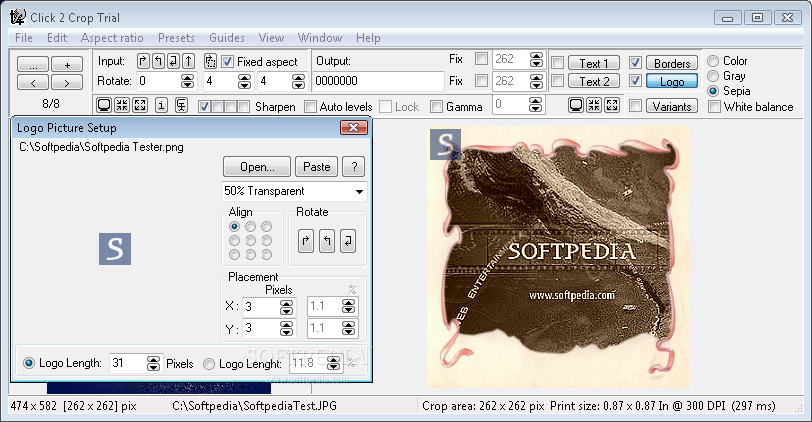This screenshot has width=812, height=422.
Task: Go to next image with '>' button
Action: (67, 82)
